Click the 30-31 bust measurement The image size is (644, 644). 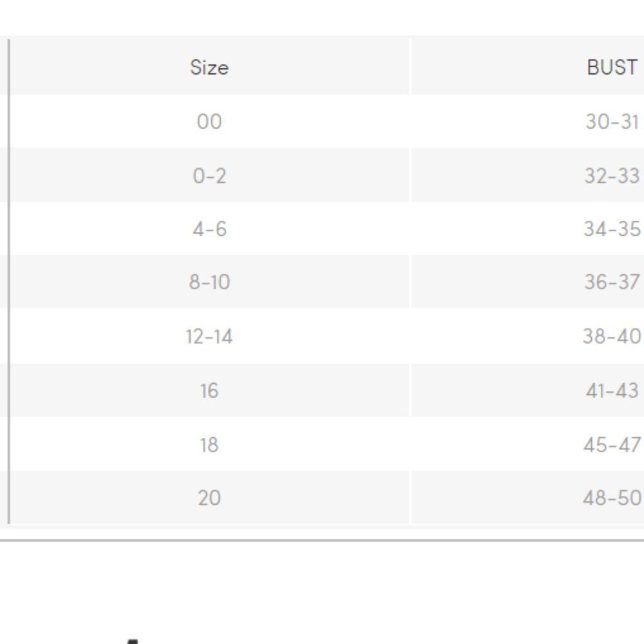(x=612, y=122)
